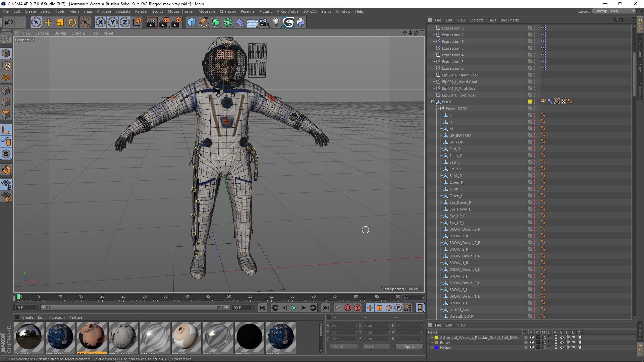Open material manager Texture menu

point(75,317)
